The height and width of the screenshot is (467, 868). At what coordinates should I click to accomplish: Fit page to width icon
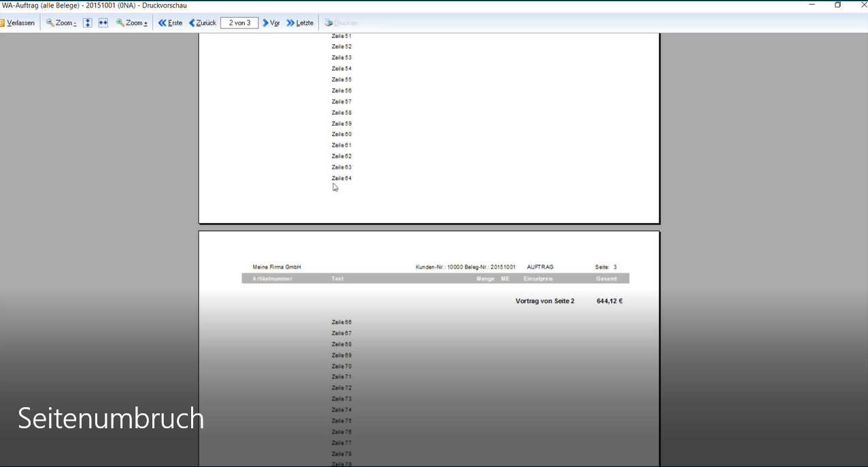point(103,23)
